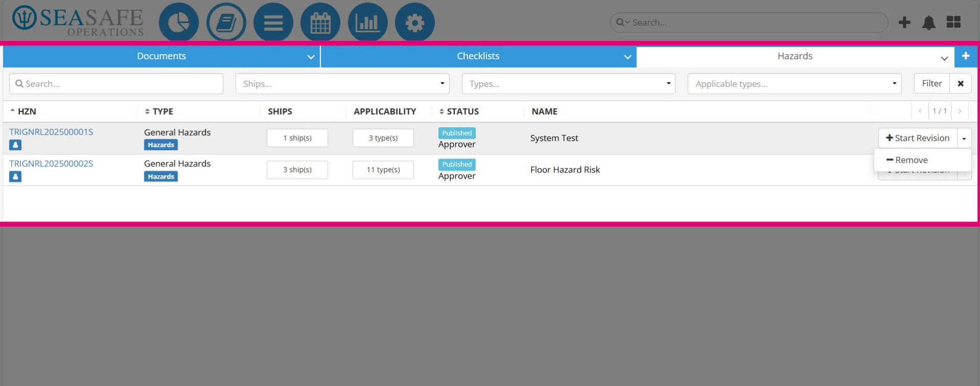The width and height of the screenshot is (980, 386).
Task: Focus the hazards Search field
Action: tap(116, 84)
